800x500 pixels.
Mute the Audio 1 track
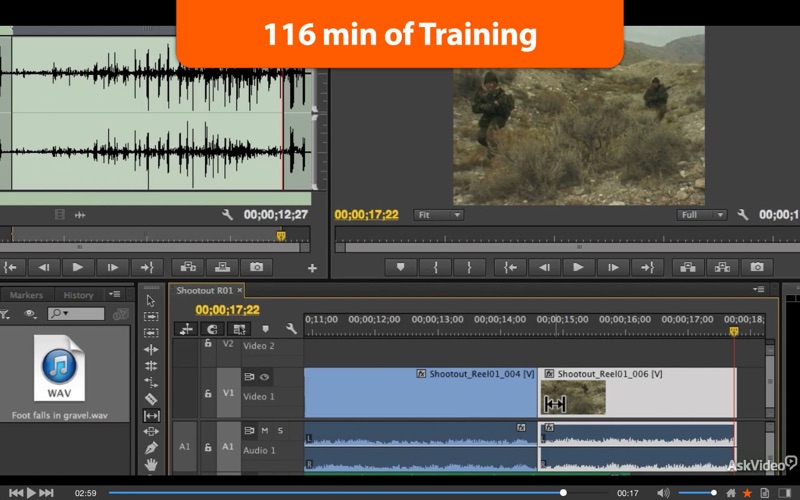[x=265, y=431]
